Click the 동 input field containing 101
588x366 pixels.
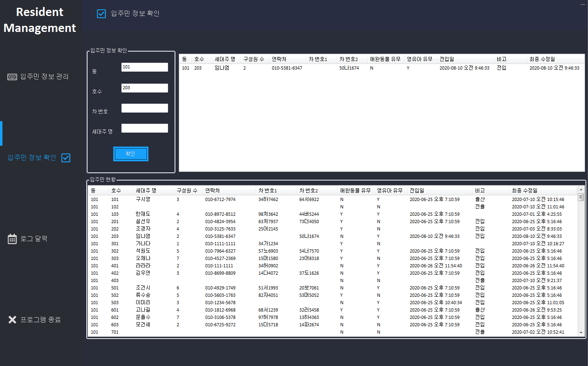(144, 67)
